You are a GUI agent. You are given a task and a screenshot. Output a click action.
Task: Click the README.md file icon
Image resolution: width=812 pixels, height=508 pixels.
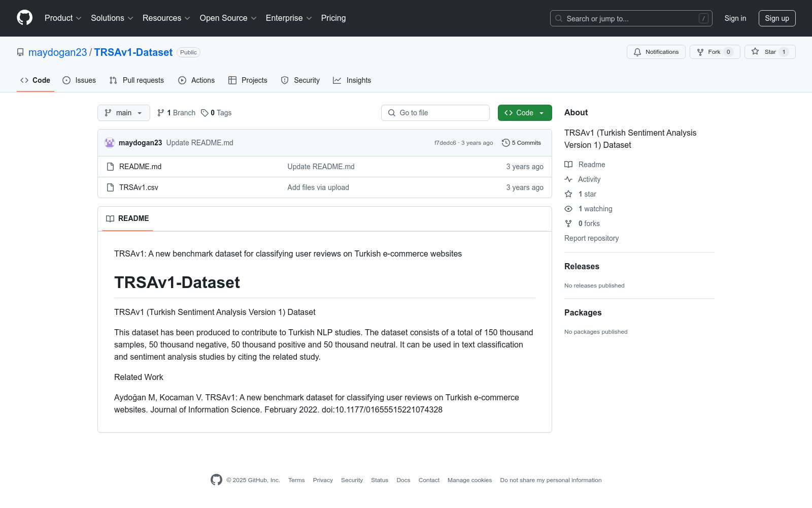(110, 167)
